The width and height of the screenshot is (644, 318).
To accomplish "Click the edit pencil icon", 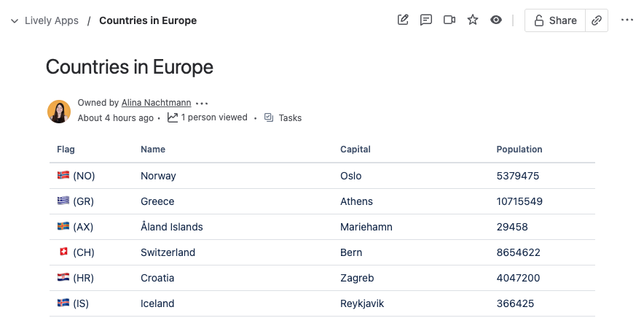I will [x=403, y=20].
